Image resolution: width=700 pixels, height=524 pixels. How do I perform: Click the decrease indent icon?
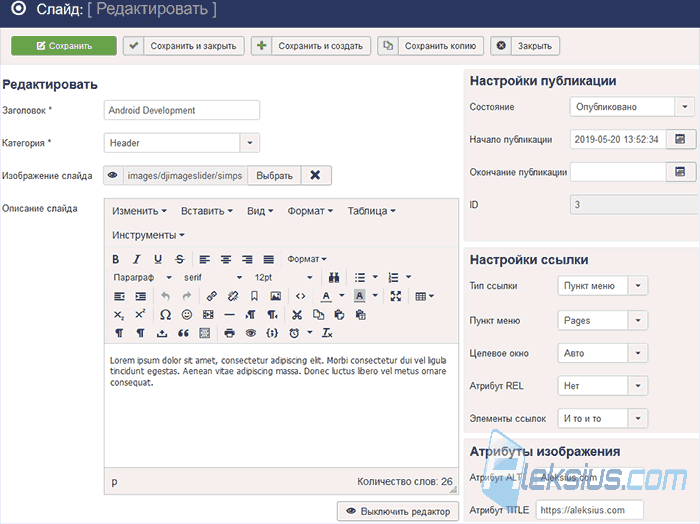pyautogui.click(x=119, y=296)
